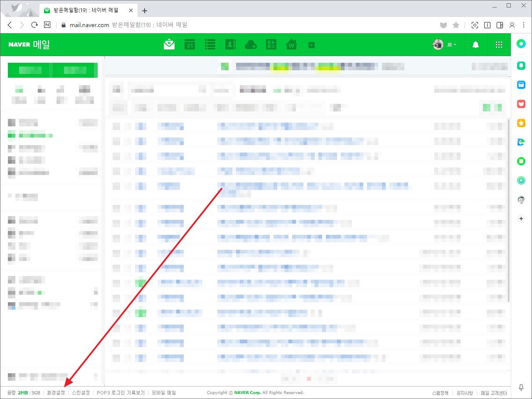The image size is (532, 399).
Task: Open the teal circle sidebar home icon
Action: pyautogui.click(x=521, y=44)
